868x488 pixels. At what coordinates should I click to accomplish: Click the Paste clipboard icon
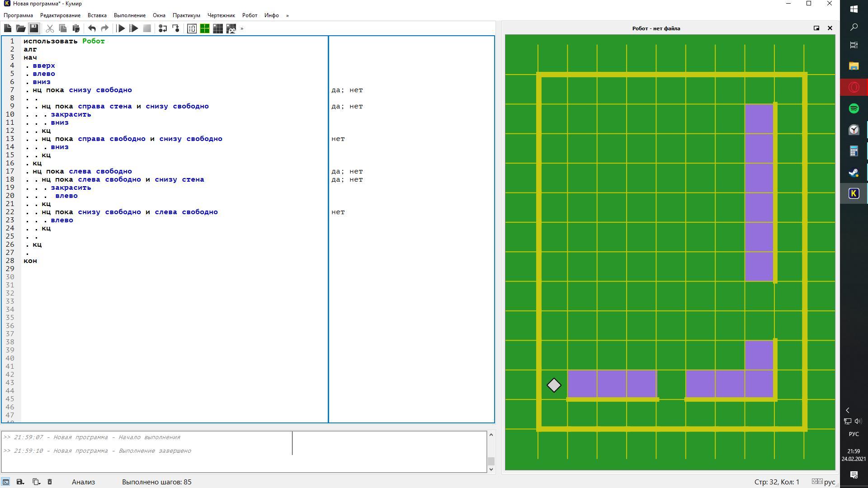click(x=76, y=28)
